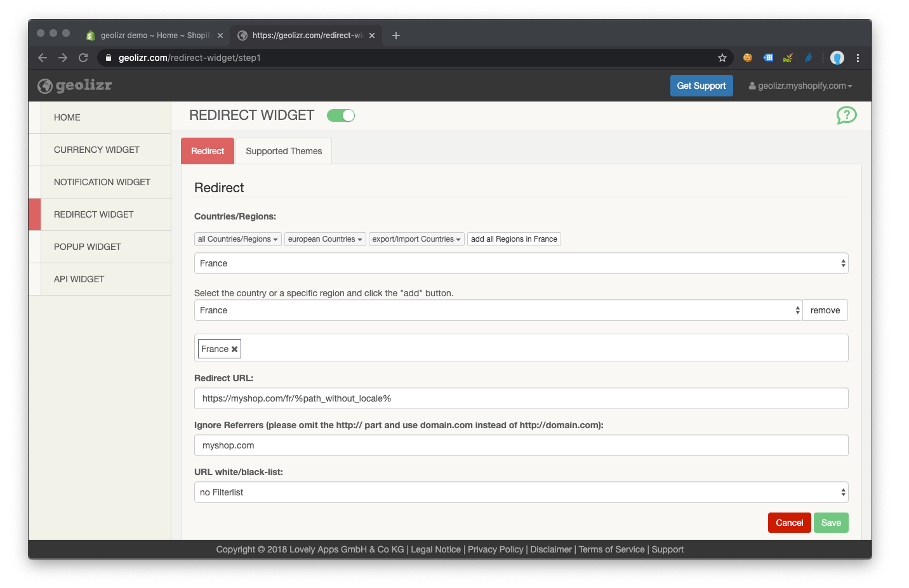This screenshot has height=588, width=909.
Task: Click add all Regions in France
Action: pos(514,239)
